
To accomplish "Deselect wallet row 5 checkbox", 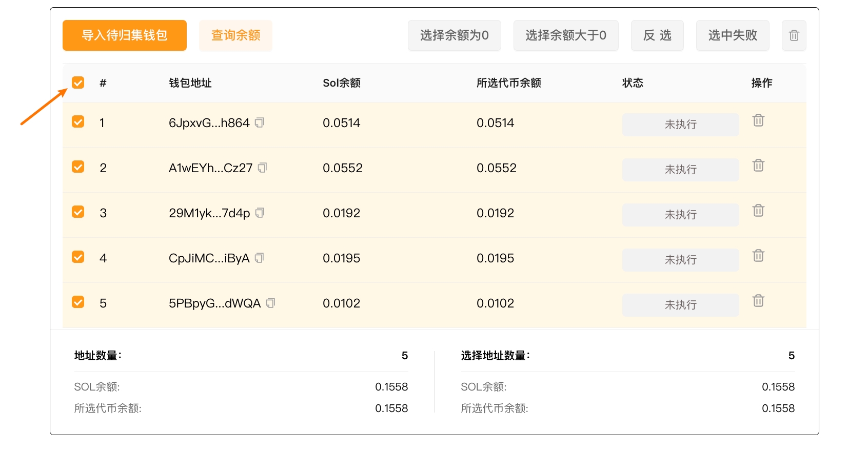I will pos(78,302).
